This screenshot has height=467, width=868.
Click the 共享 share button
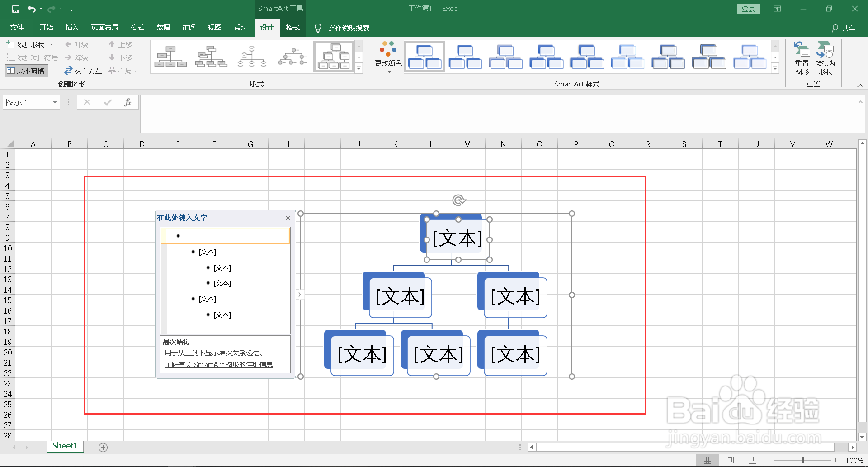(x=844, y=28)
